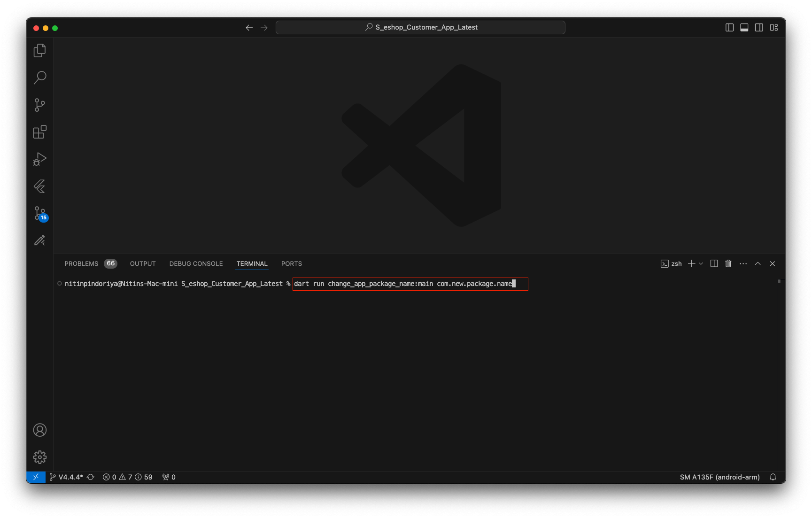Toggle the primary side bar layout

pos(729,28)
